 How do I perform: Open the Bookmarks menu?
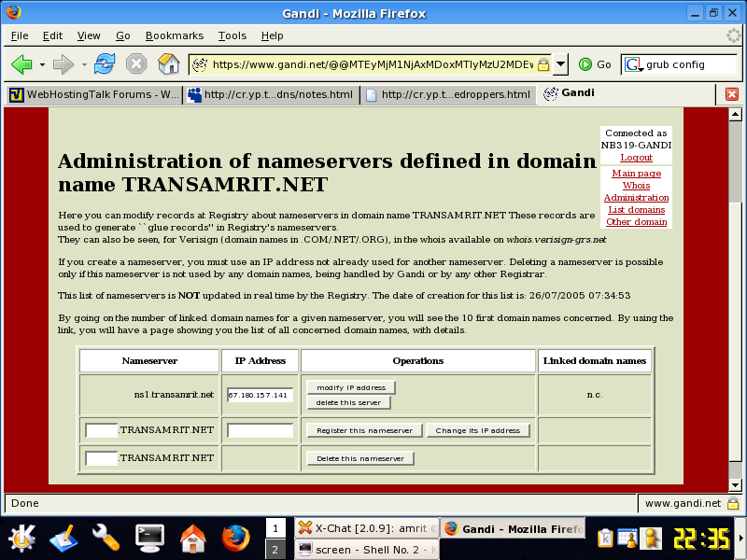[x=175, y=35]
